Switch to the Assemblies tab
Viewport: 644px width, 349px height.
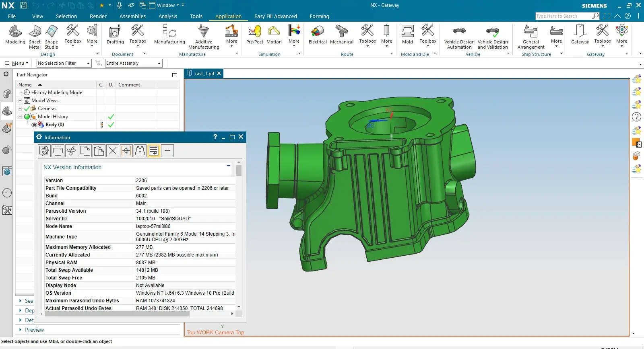[132, 16]
